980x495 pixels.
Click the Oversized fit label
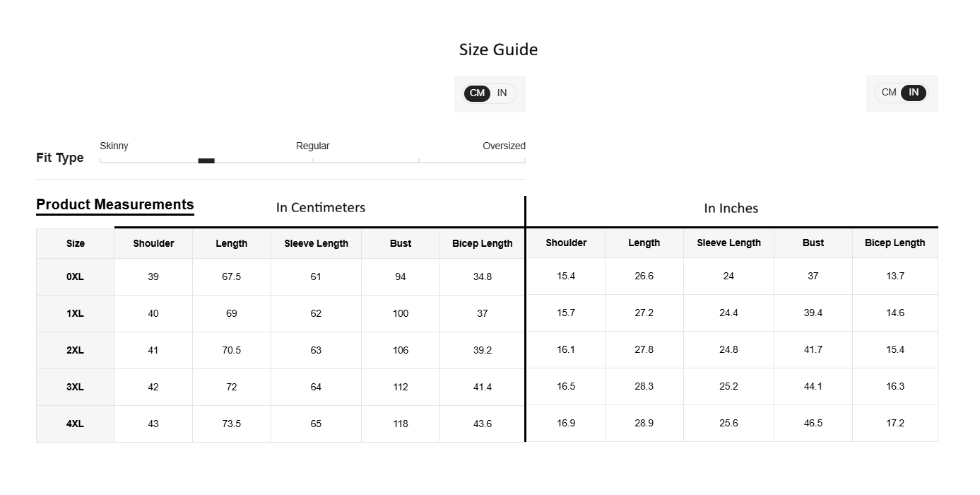[x=504, y=146]
